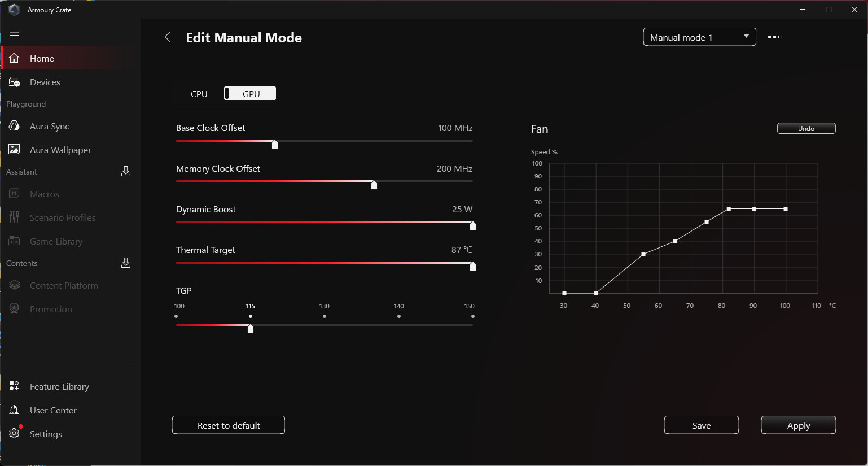Screen dimensions: 868x466
Task: Click the Undo button above fan graph
Action: point(806,129)
